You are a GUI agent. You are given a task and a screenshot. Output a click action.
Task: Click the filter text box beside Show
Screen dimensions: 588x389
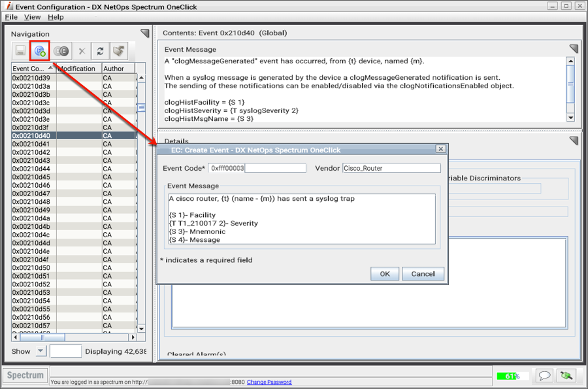coord(65,351)
